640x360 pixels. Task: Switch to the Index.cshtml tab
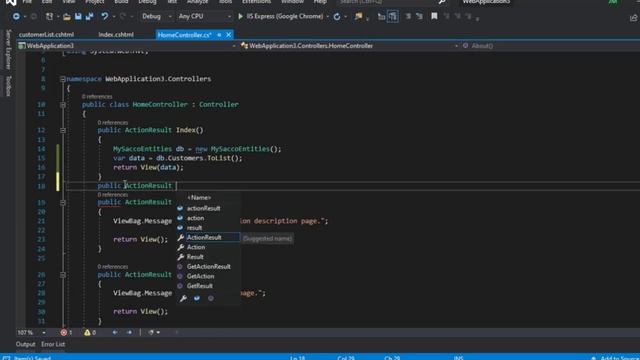[x=116, y=35]
